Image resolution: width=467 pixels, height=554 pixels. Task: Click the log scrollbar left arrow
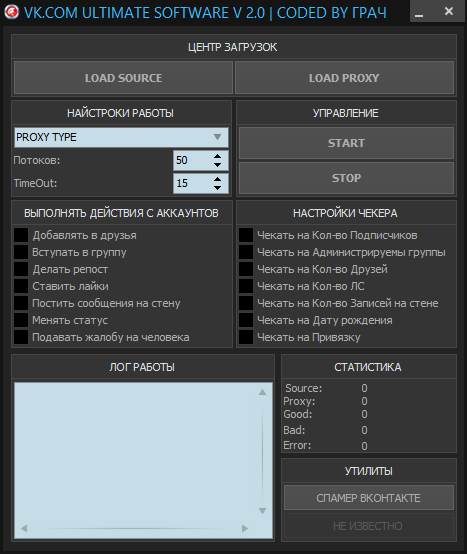pyautogui.click(x=24, y=529)
